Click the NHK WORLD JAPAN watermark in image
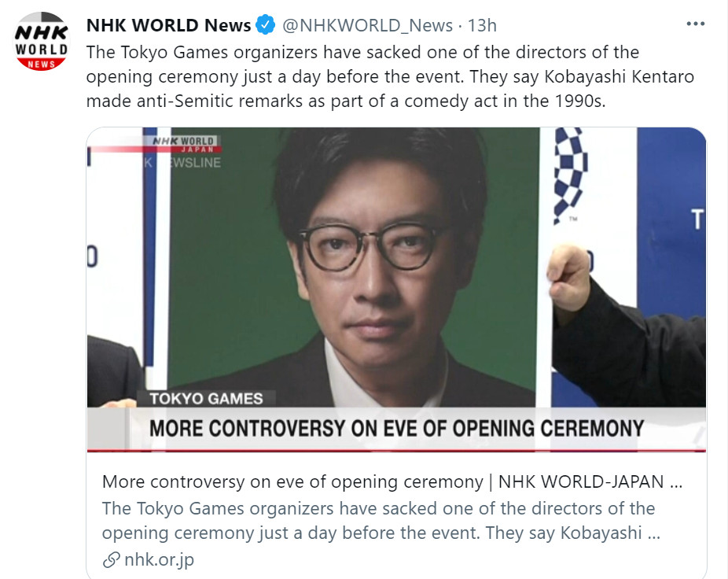Screen dimensions: 728x579 [185, 145]
